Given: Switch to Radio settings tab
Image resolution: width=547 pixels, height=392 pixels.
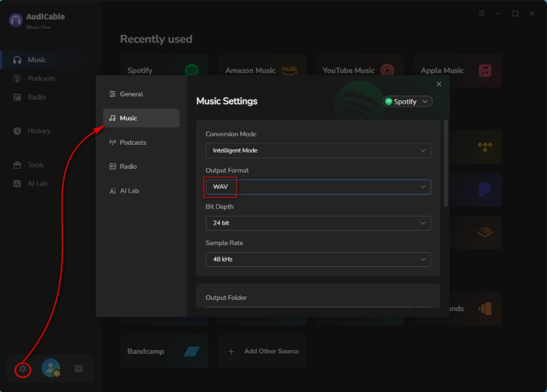Looking at the screenshot, I should [142, 167].
